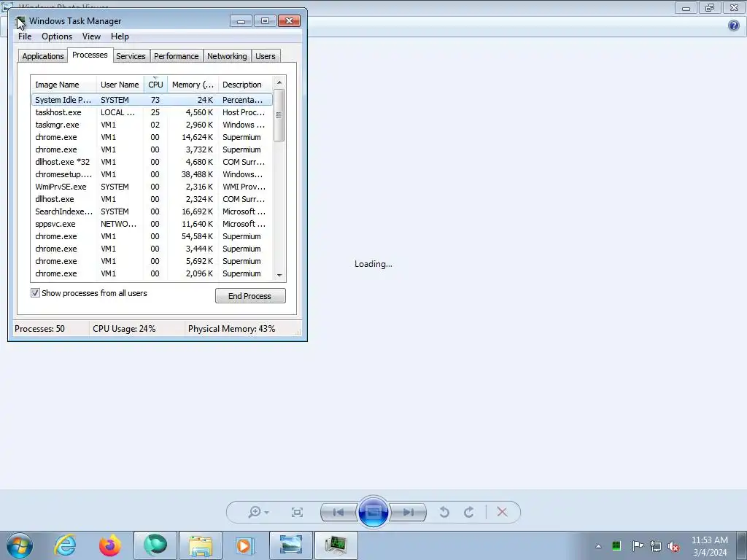The image size is (747, 560).
Task: Click the red X delete photo icon
Action: click(x=502, y=512)
